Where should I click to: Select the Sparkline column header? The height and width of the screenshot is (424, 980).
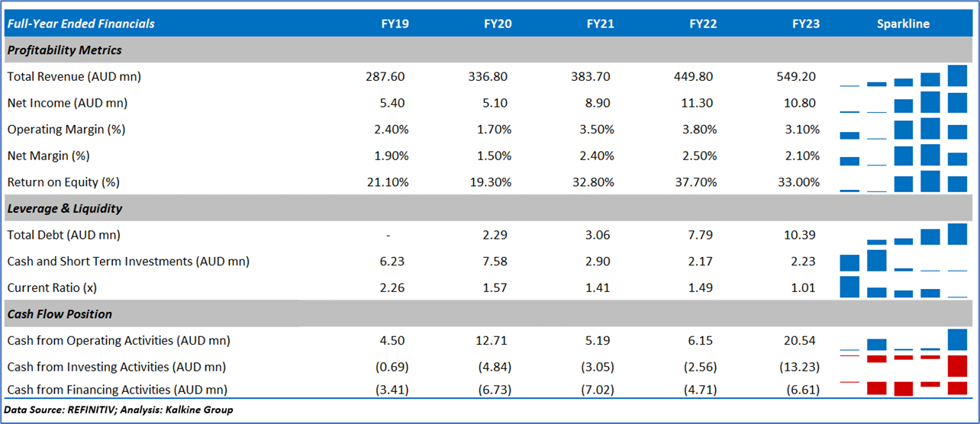903,24
